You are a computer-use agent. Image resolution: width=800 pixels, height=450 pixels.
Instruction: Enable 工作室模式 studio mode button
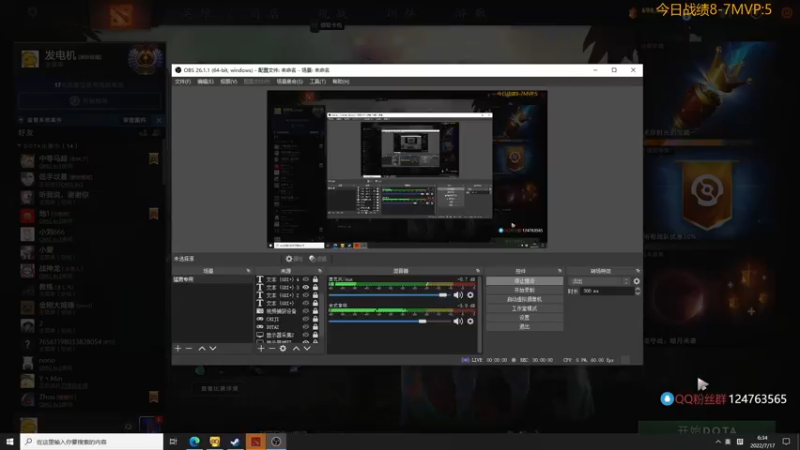click(x=524, y=309)
